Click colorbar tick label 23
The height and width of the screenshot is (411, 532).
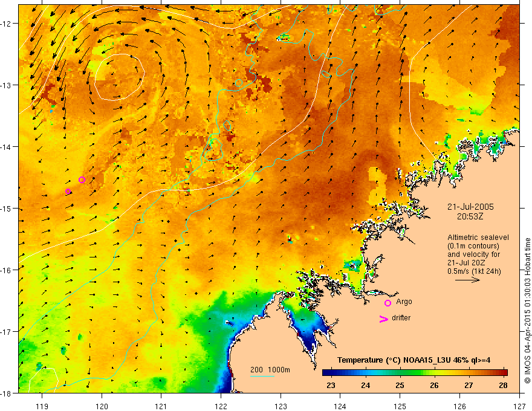point(331,385)
